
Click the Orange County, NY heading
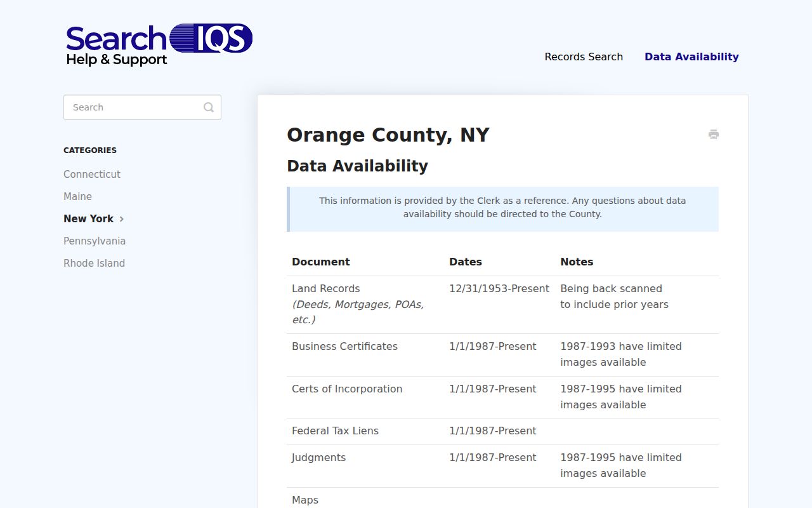(x=388, y=135)
